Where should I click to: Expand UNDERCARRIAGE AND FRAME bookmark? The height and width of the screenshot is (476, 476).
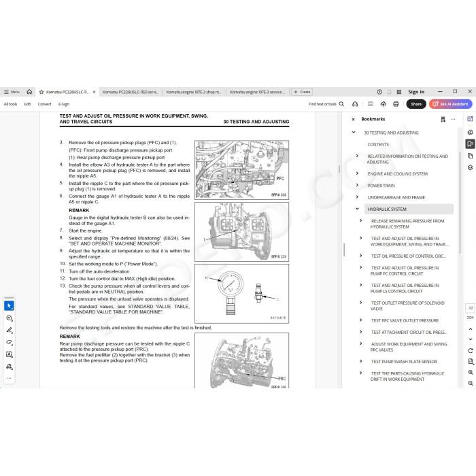(x=357, y=197)
